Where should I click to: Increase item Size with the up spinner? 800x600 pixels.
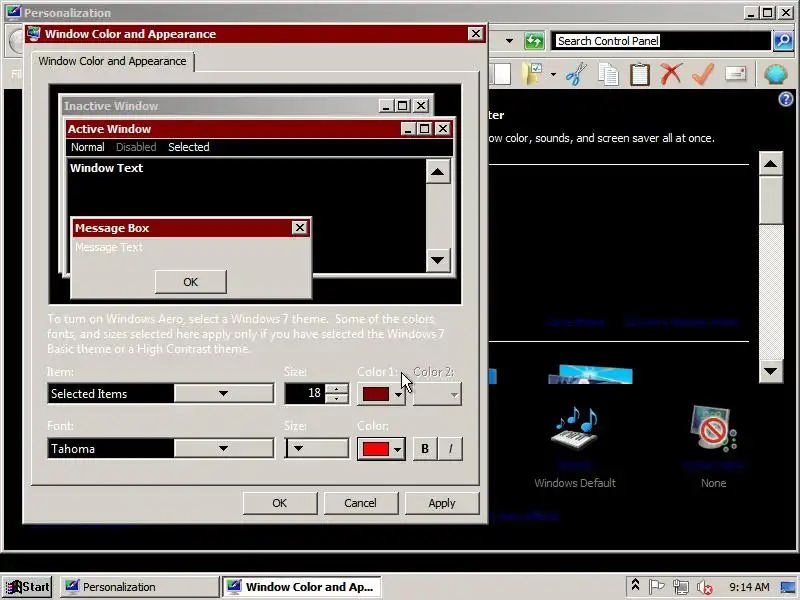[x=336, y=389]
